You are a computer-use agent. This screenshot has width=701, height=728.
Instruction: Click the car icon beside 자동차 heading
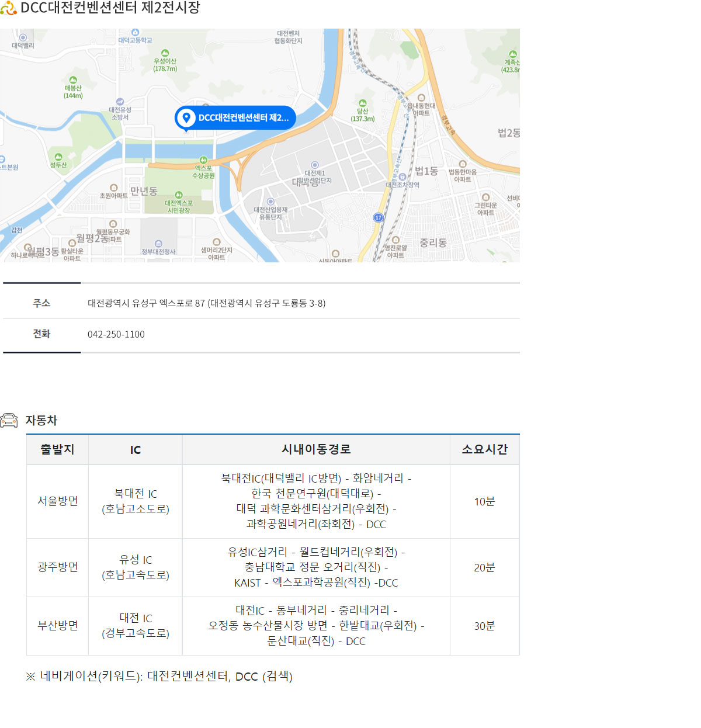point(9,420)
